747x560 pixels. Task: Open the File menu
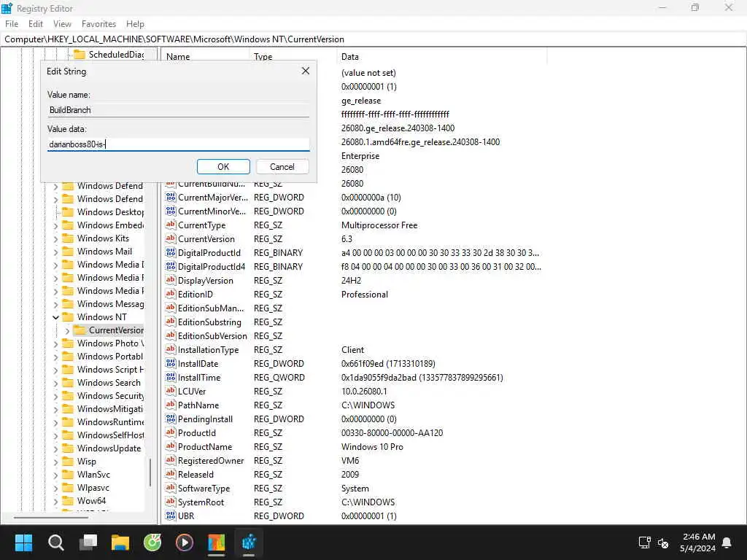tap(12, 24)
